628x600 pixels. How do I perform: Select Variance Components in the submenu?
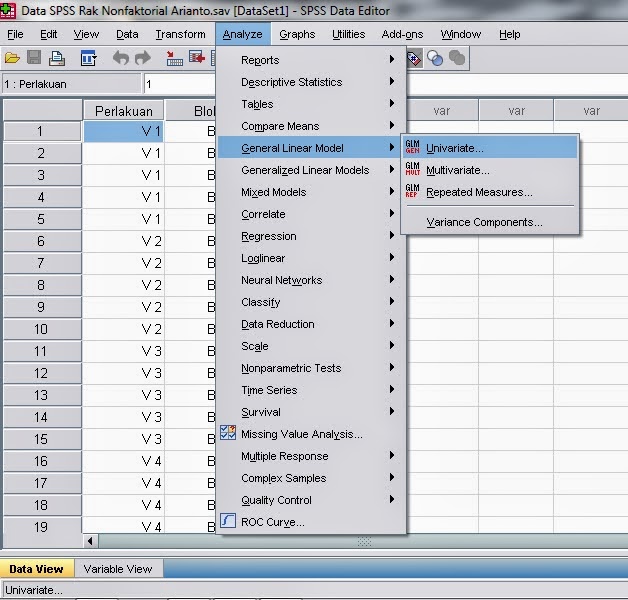[489, 222]
